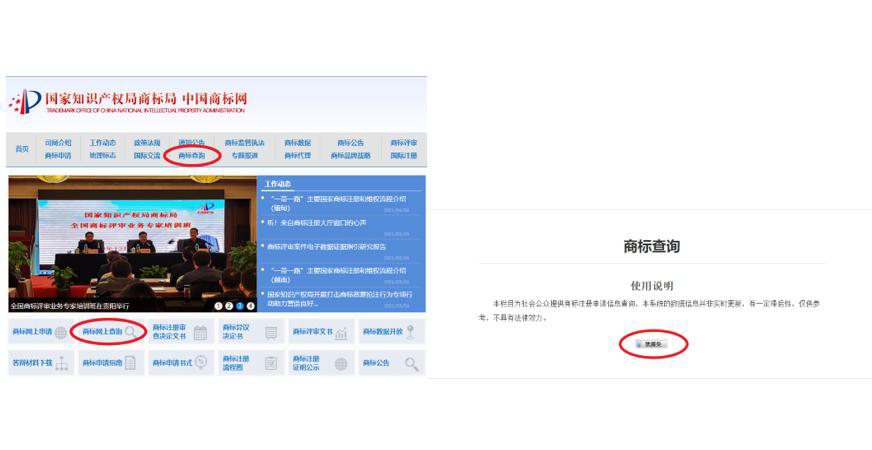Screen dimensions: 872x450
Task: Show carousel slide 3 via its dot
Action: click(x=240, y=306)
